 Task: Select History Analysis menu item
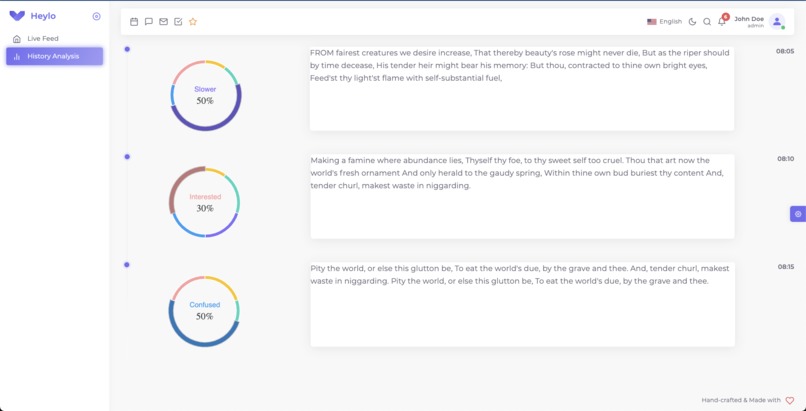click(54, 57)
